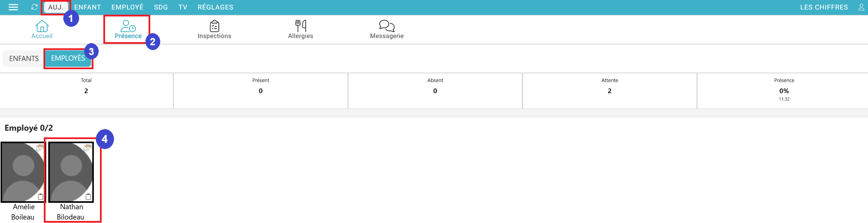Open the Messagerie chat bubbles icon
This screenshot has height=223, width=868.
coord(387,26)
